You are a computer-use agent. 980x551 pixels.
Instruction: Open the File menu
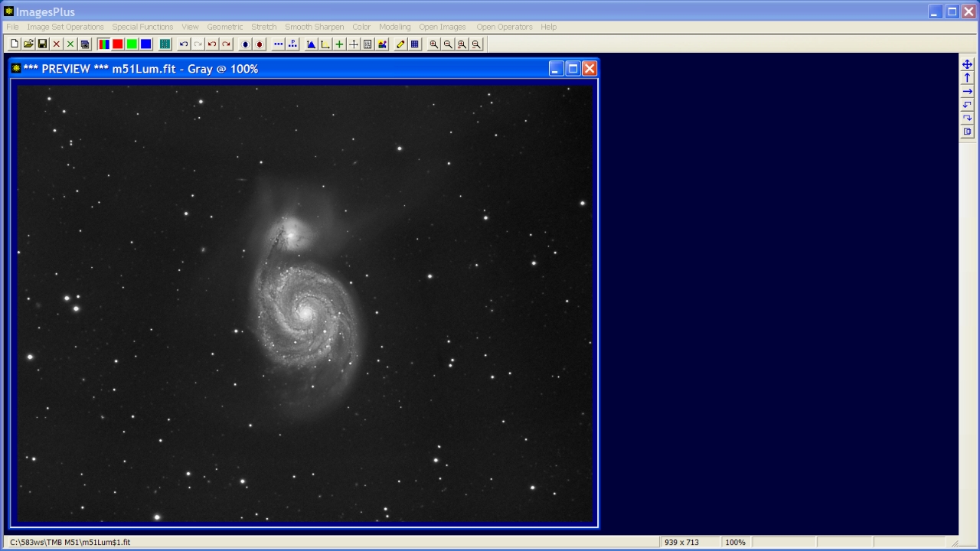(12, 27)
